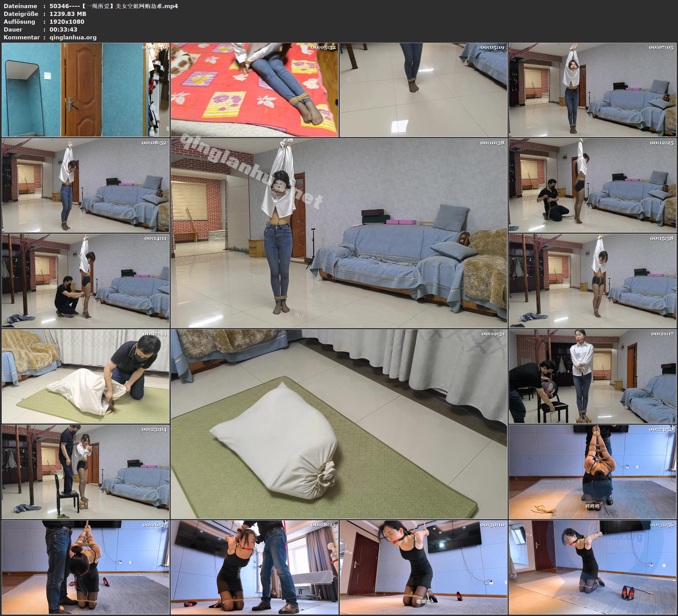Screen dimensions: 678x616
Task: Click the thumbnail timestamped 00:01:46
Action: [85, 90]
